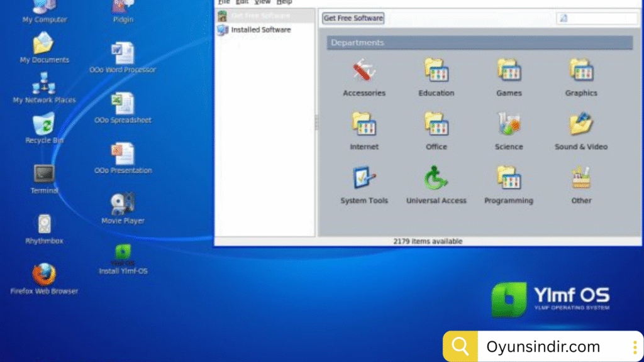The width and height of the screenshot is (644, 362).
Task: Open the Other department
Action: click(580, 180)
